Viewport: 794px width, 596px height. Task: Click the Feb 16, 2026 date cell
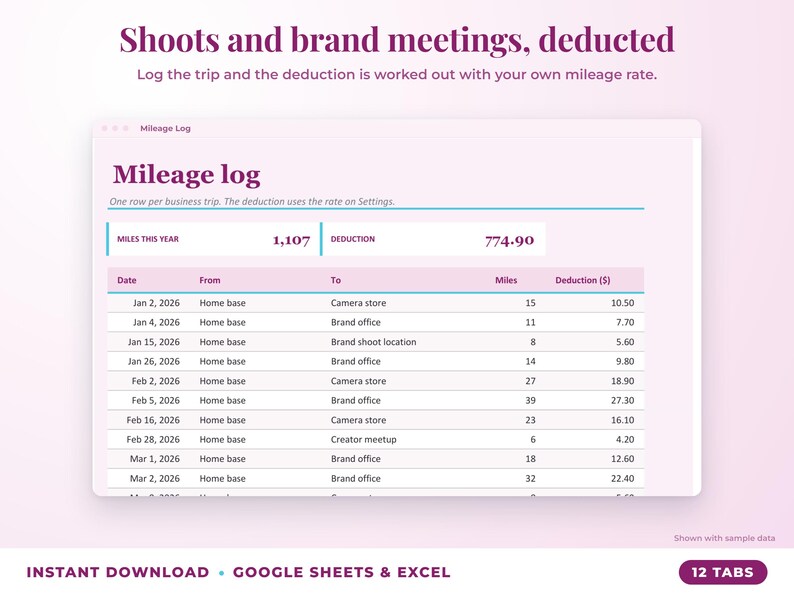[153, 420]
